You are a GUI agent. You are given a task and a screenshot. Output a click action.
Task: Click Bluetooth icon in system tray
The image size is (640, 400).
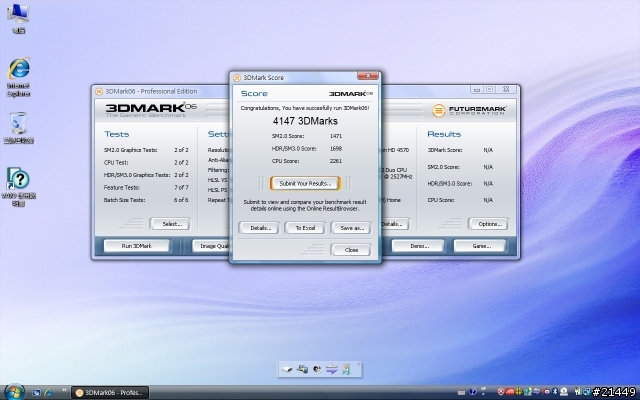(x=555, y=392)
